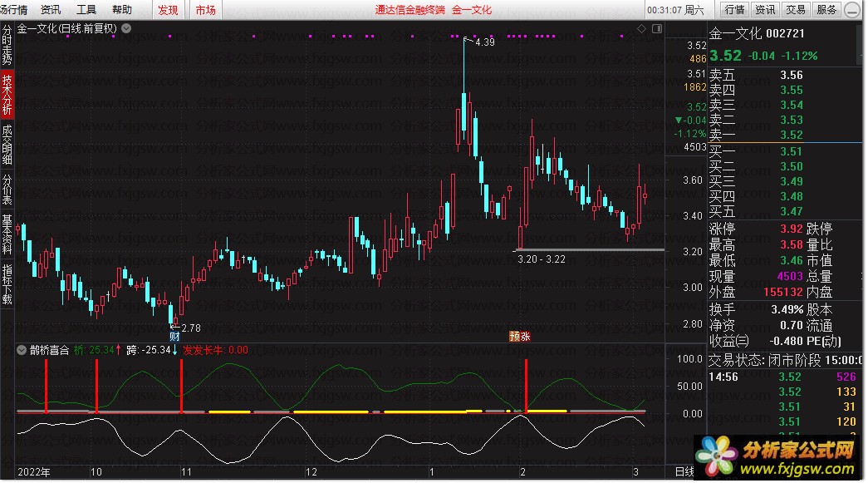Click the 买五 bid price 3.47
This screenshot has height=483, width=868.
click(x=792, y=211)
